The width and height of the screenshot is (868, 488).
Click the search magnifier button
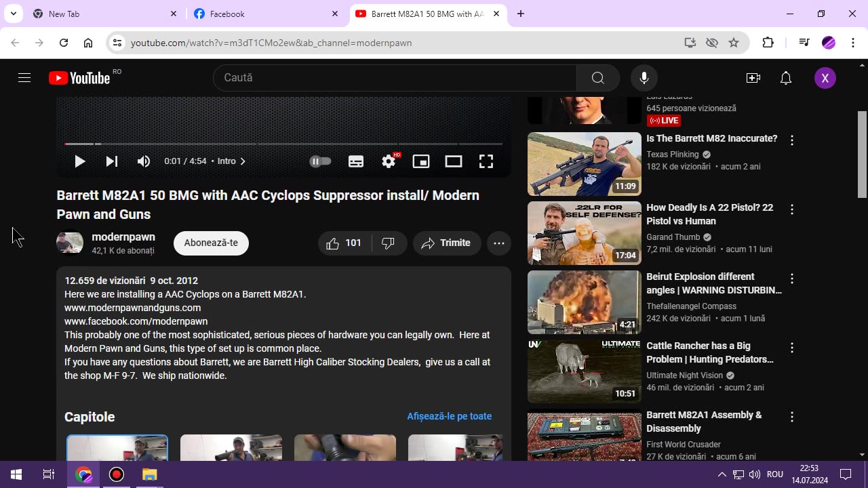click(x=597, y=78)
